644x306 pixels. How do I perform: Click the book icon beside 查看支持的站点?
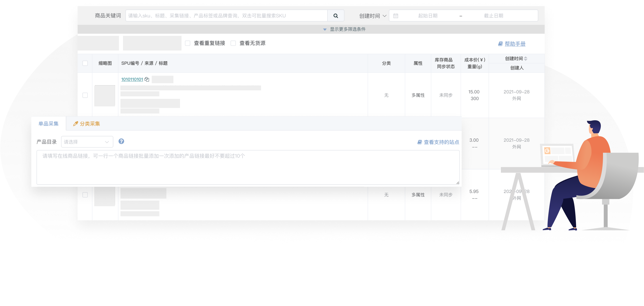(x=420, y=142)
